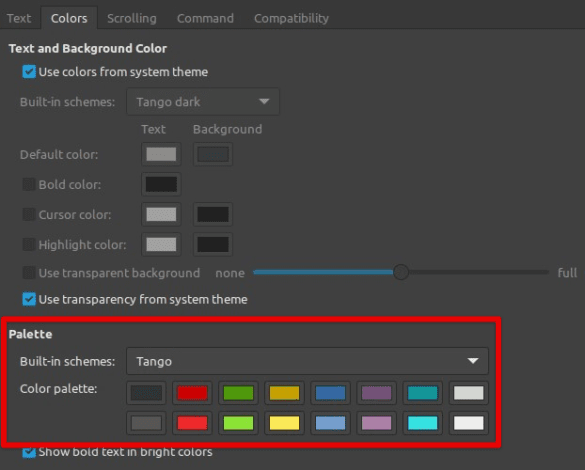The width and height of the screenshot is (585, 470).
Task: Pick the dark teal palette swatch
Action: point(423,393)
